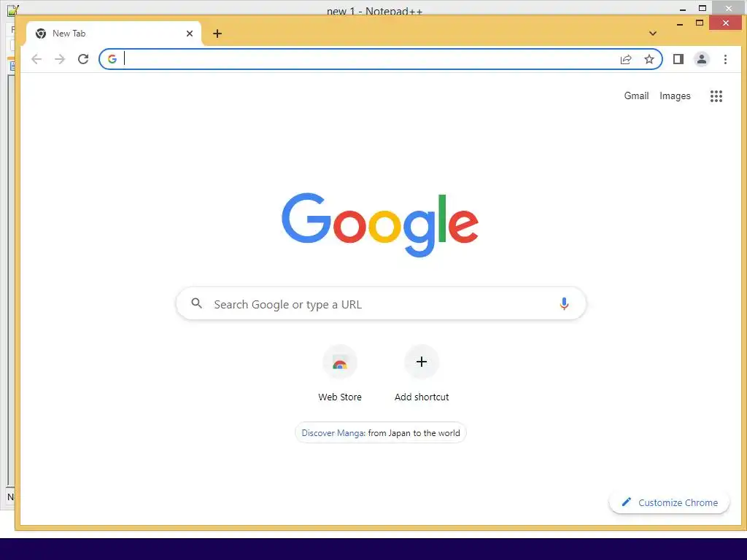Reload the current Chrome page
747x560 pixels.
[83, 59]
